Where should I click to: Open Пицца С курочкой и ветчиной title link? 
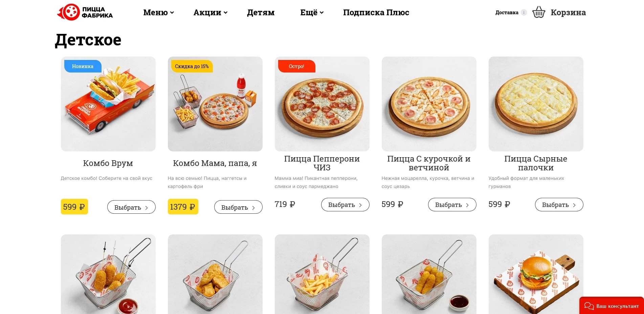(428, 163)
